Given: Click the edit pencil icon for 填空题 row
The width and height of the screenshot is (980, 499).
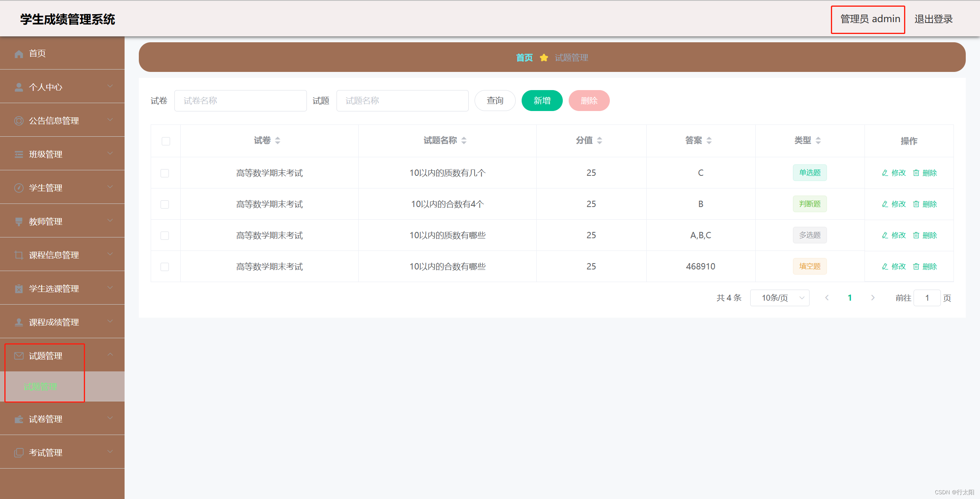Looking at the screenshot, I should click(x=885, y=266).
